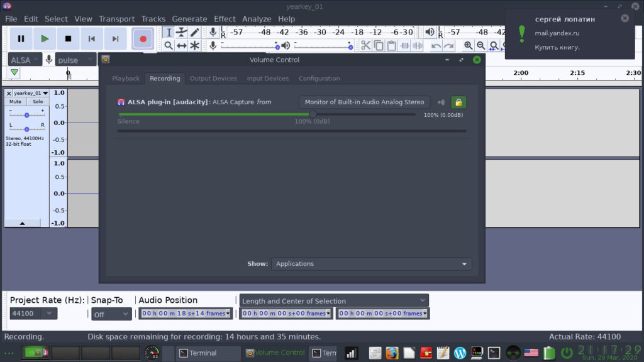Adjust the recording volume slider
This screenshot has width=644, height=362.
[250, 46]
